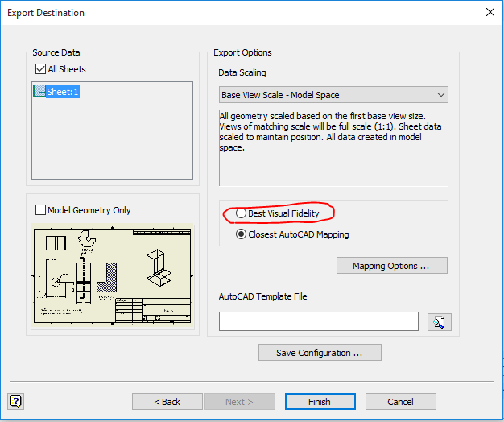Click the drawing sheet preview thumbnail

click(x=113, y=276)
